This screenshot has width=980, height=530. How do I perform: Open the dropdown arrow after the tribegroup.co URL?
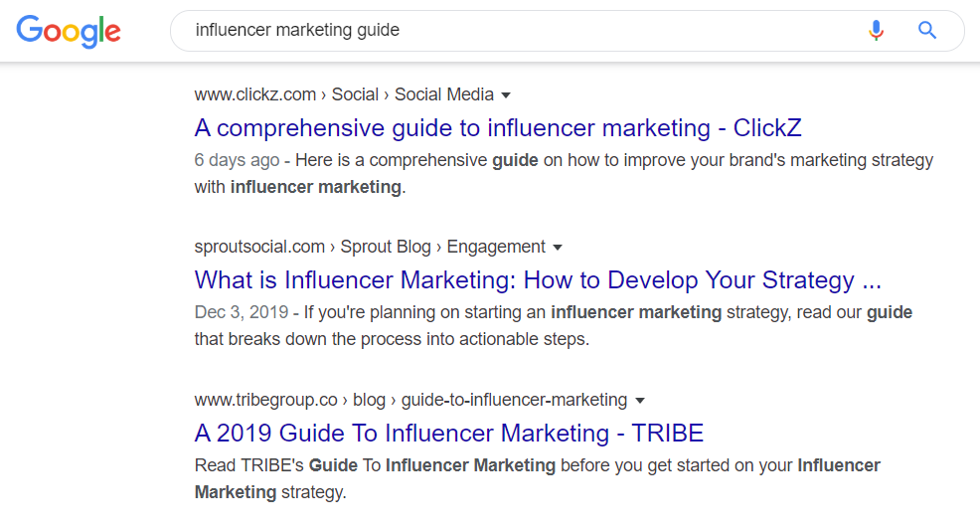pos(640,401)
